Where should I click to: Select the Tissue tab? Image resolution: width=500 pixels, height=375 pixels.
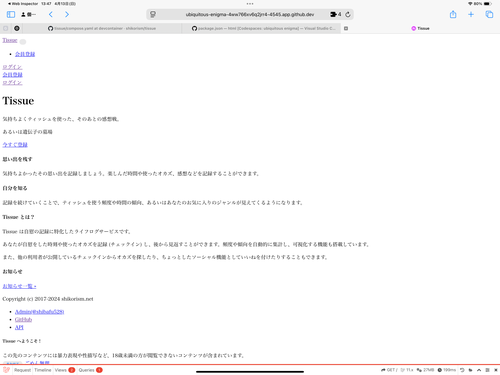tap(420, 28)
